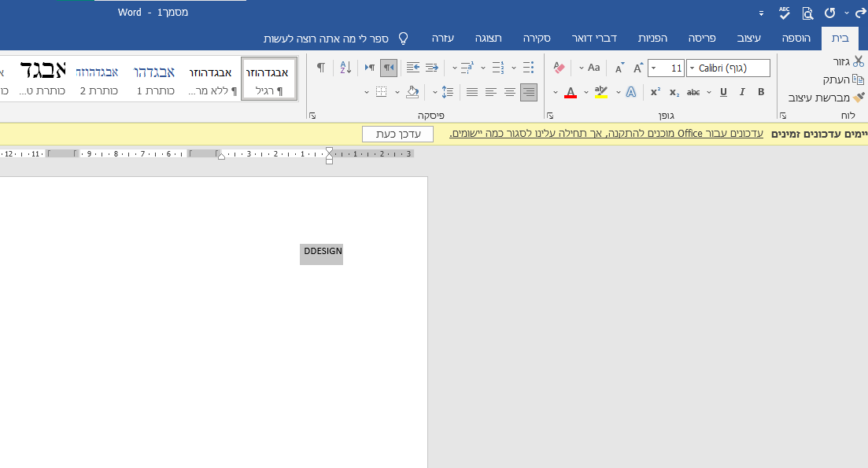Open print preview from the quick access toolbar
The width and height of the screenshot is (868, 468).
[x=807, y=13]
